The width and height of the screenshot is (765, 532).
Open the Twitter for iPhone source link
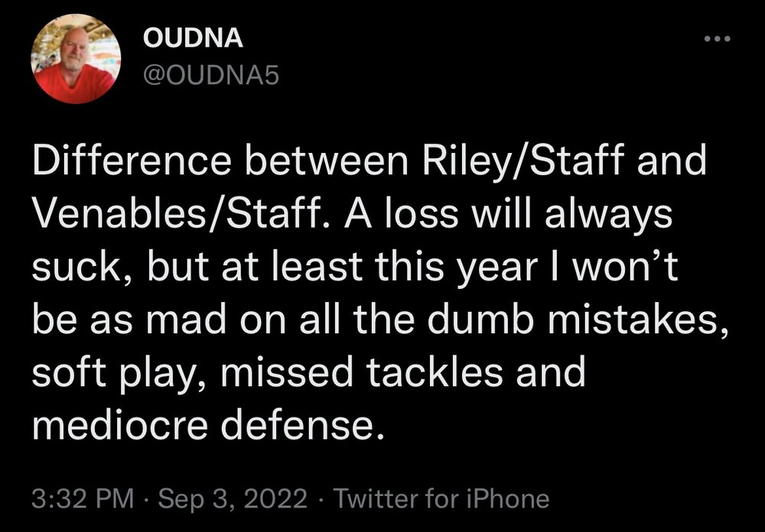click(441, 499)
